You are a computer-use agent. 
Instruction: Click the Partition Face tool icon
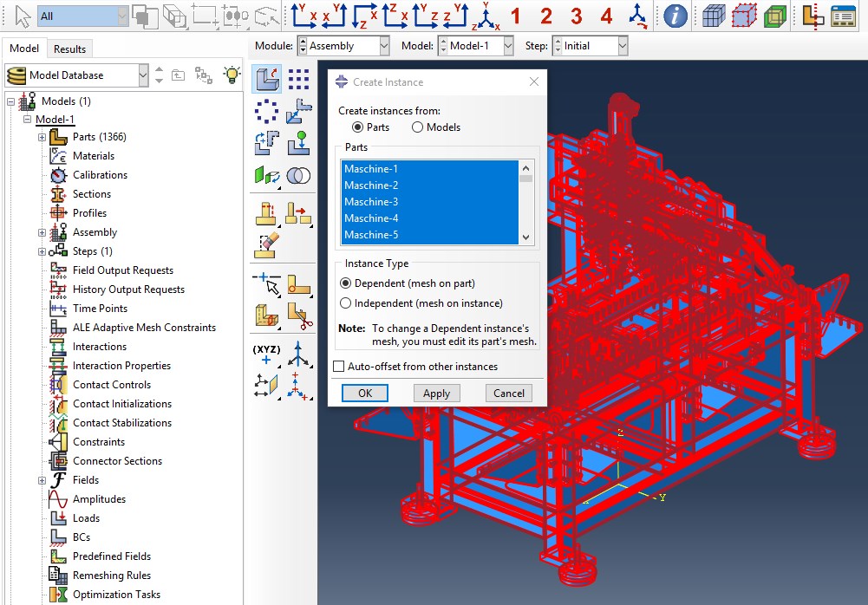[x=299, y=285]
